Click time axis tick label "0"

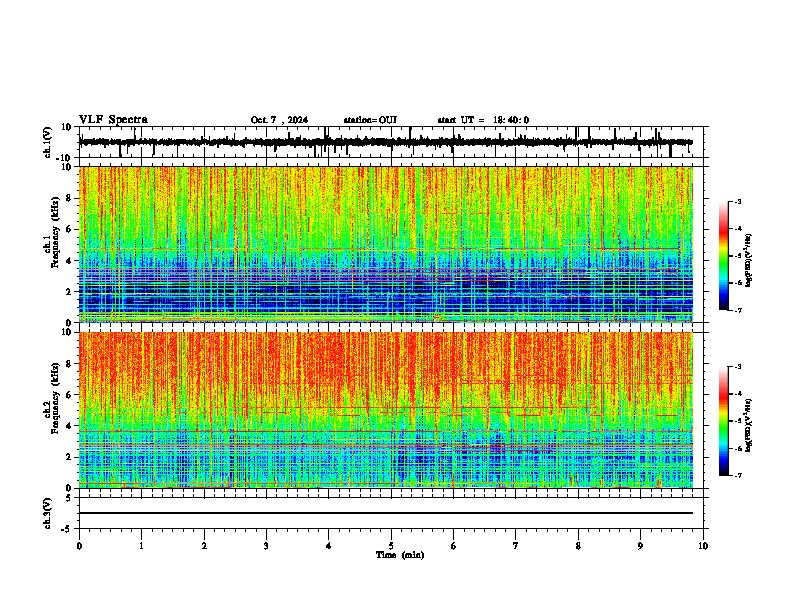tap(79, 546)
